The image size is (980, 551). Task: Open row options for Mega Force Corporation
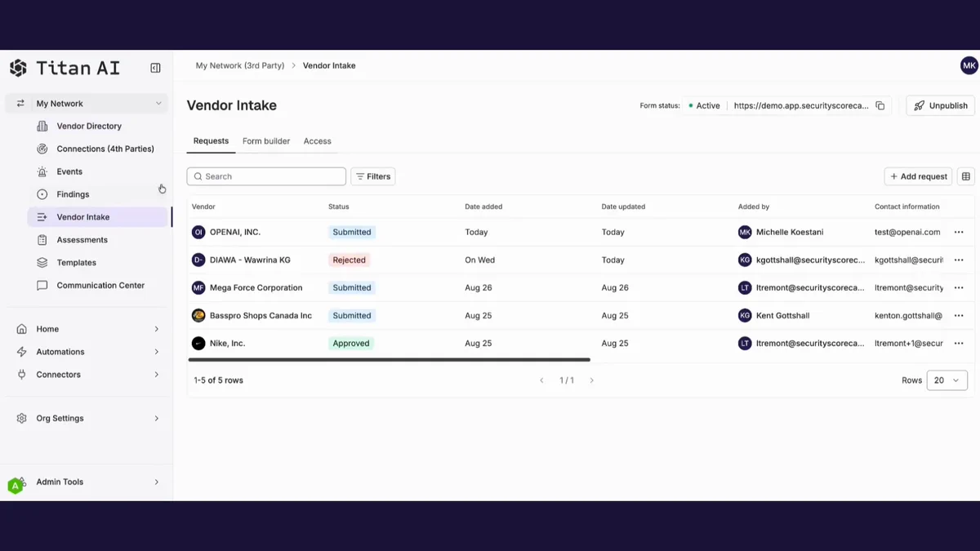(x=959, y=288)
